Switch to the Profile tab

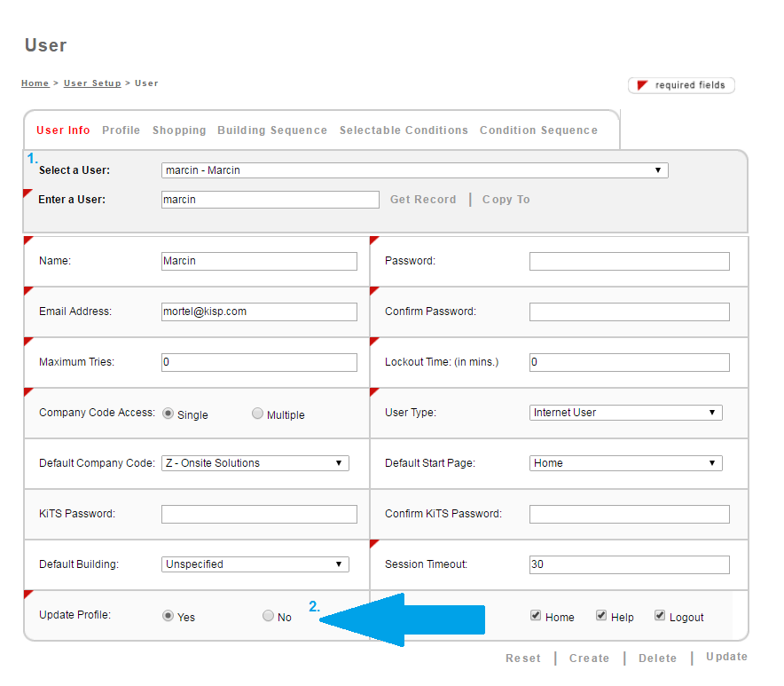[x=121, y=130]
